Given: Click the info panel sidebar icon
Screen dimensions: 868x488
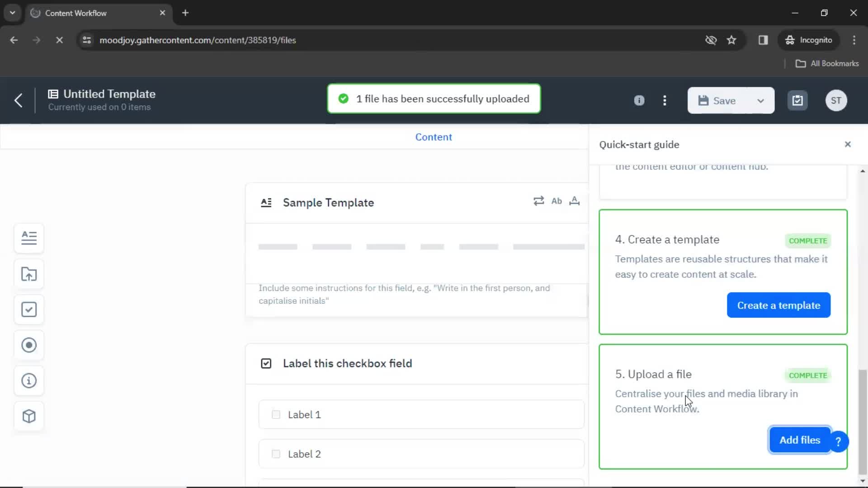Looking at the screenshot, I should click(28, 381).
